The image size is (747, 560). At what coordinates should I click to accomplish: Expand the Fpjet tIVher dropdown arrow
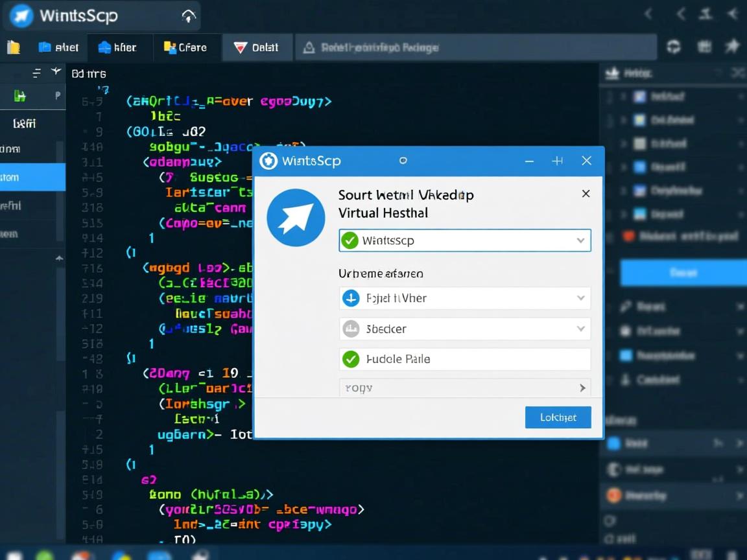[x=580, y=298]
